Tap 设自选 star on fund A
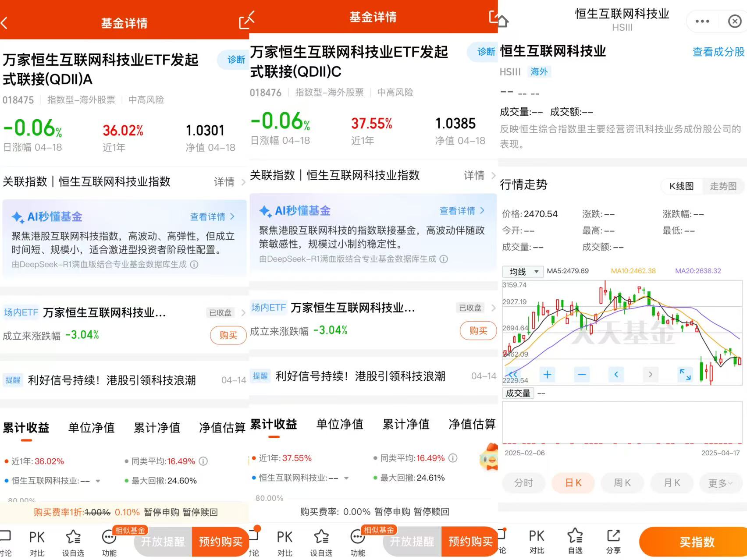The height and width of the screenshot is (560, 747). pyautogui.click(x=73, y=543)
